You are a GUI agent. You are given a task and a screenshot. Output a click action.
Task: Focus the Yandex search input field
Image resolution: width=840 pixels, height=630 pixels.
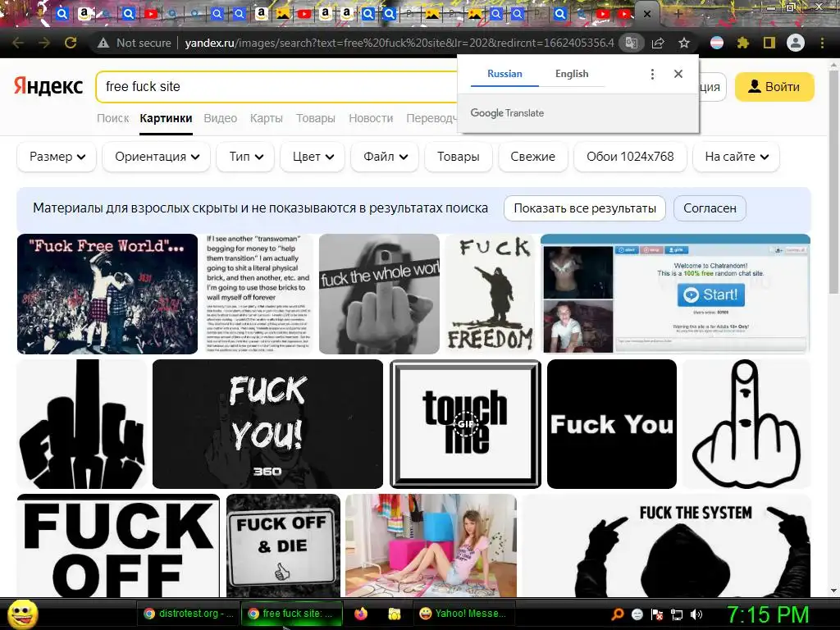pyautogui.click(x=276, y=87)
